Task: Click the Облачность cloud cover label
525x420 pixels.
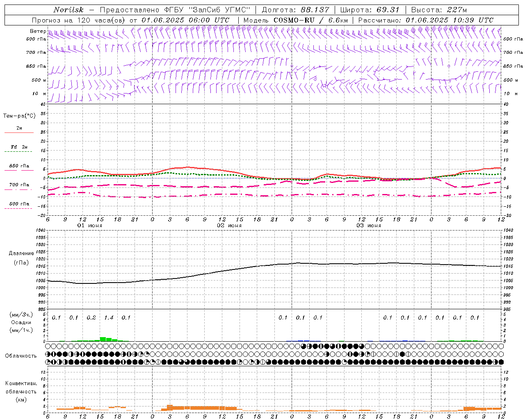Action: click(21, 356)
